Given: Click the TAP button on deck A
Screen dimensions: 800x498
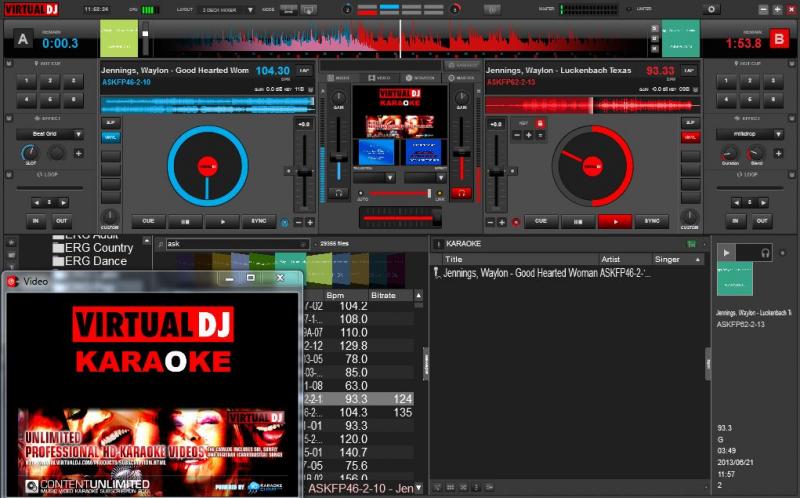Looking at the screenshot, I should (305, 70).
